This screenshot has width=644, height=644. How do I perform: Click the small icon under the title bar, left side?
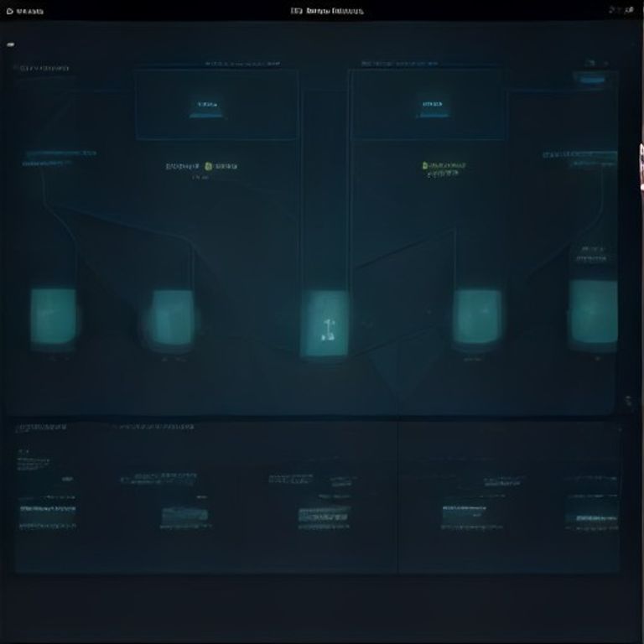10,44
